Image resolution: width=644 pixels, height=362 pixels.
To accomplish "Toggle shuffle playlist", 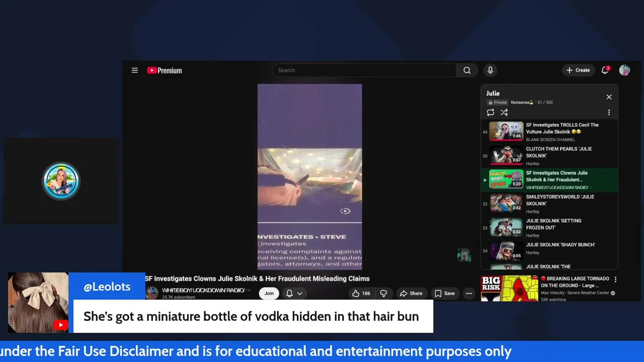I will (x=504, y=113).
